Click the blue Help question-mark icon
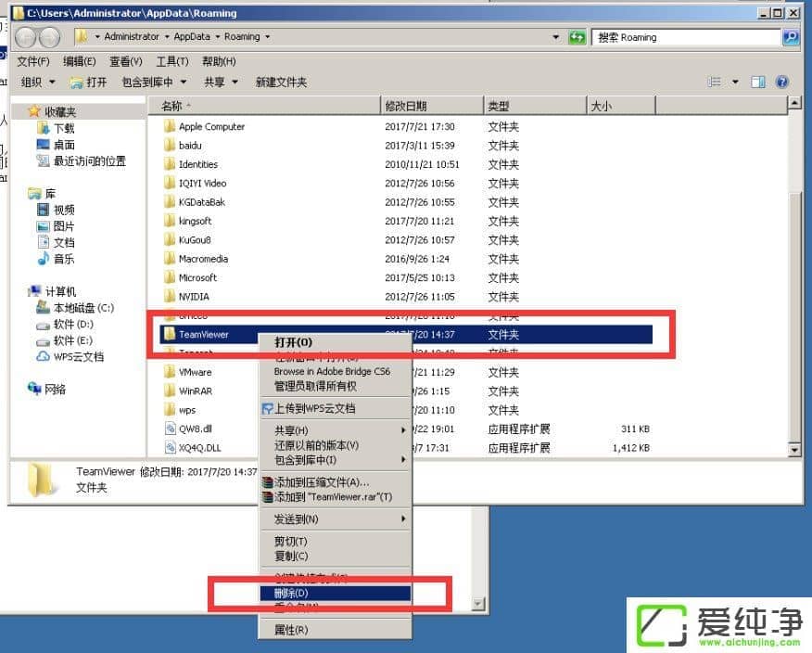Viewport: 812px width, 653px height. tap(783, 82)
